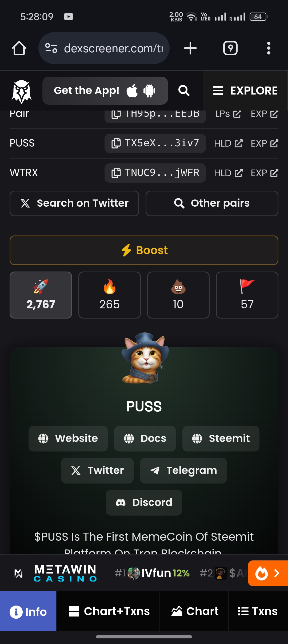
Task: Copy the PUSS token address TX5eX...3iv7
Action: 155,143
